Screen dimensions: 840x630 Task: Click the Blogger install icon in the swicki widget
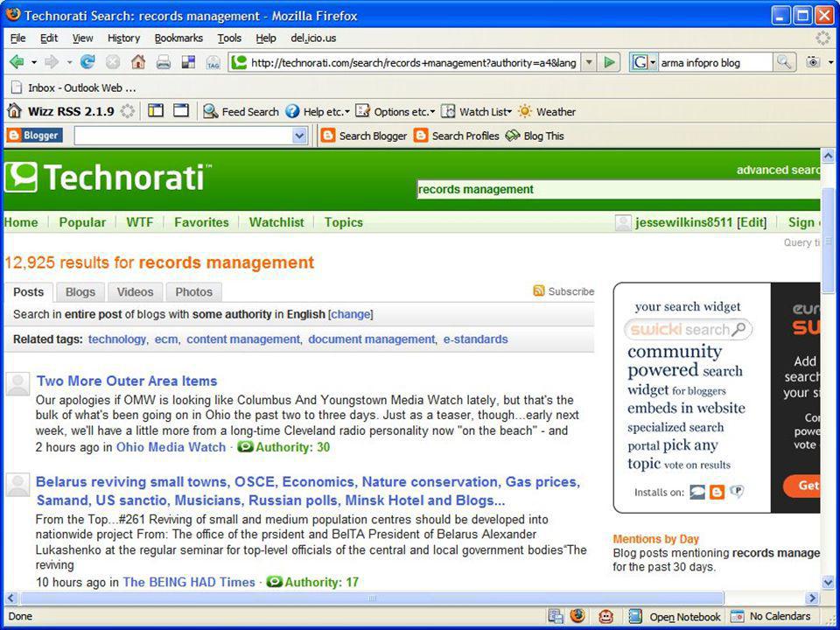(717, 491)
